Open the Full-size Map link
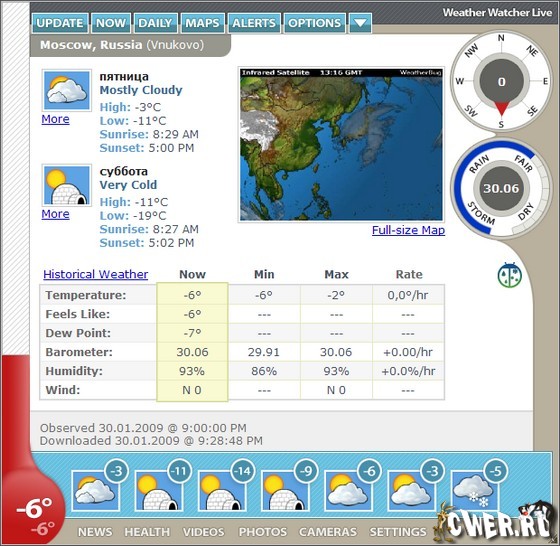 click(408, 230)
